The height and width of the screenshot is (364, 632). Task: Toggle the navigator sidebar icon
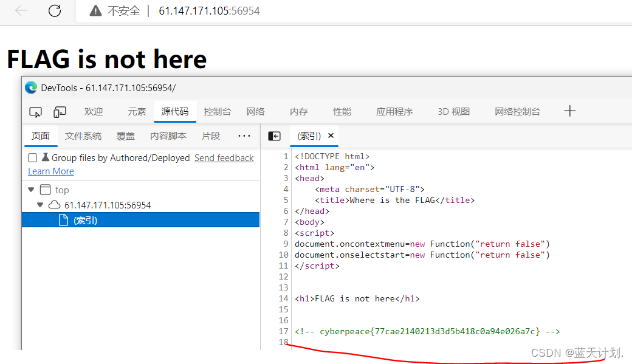pyautogui.click(x=275, y=136)
